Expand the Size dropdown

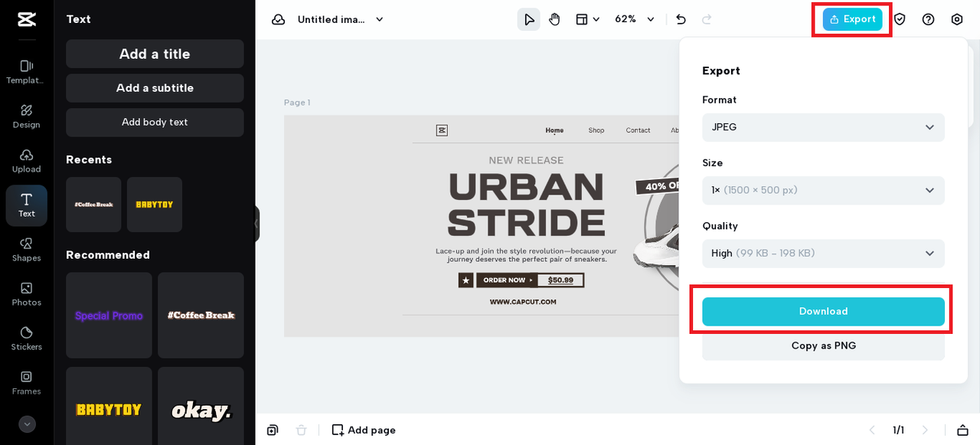823,190
